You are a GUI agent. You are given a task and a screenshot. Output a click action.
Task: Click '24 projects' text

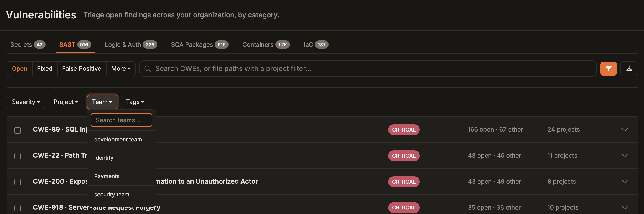pos(563,130)
